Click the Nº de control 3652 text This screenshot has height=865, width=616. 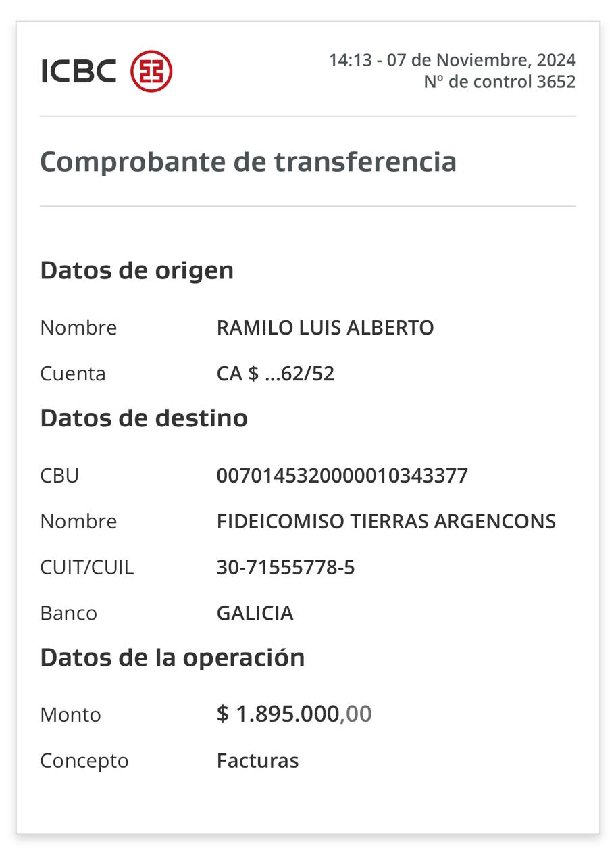[500, 82]
